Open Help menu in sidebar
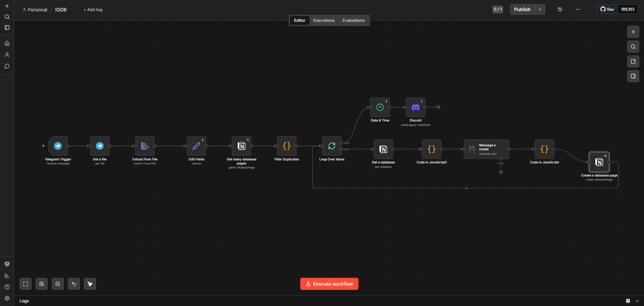Image resolution: width=644 pixels, height=306 pixels. 7,287
